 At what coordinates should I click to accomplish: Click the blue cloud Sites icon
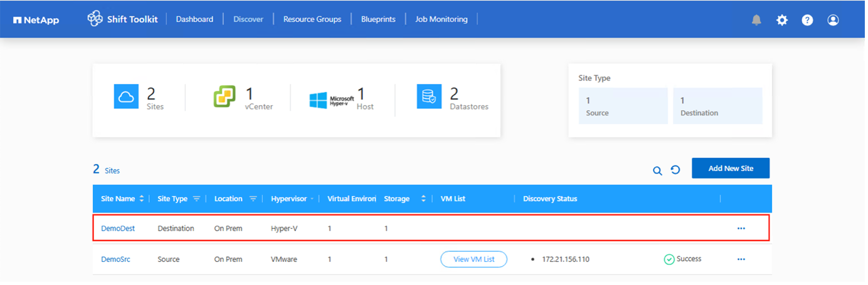[126, 96]
